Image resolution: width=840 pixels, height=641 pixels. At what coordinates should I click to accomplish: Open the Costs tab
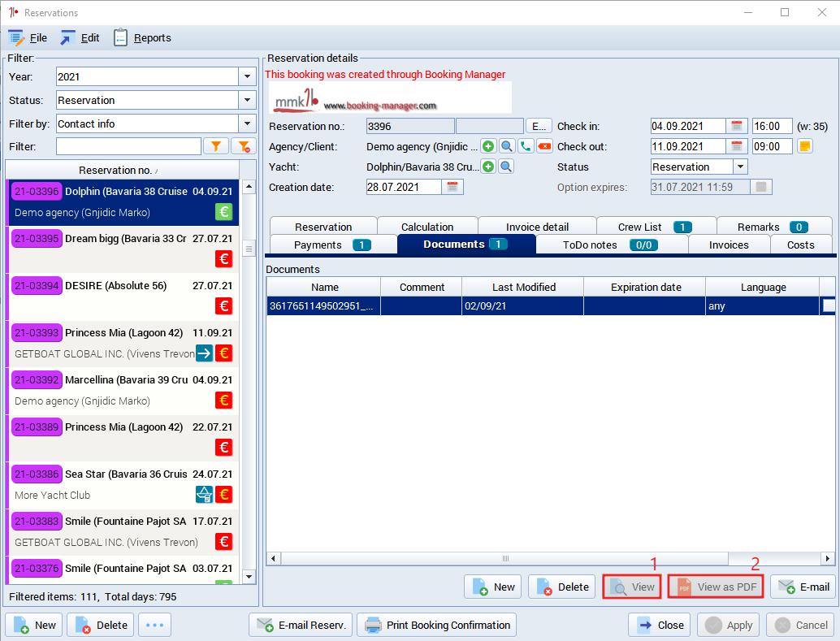click(800, 245)
